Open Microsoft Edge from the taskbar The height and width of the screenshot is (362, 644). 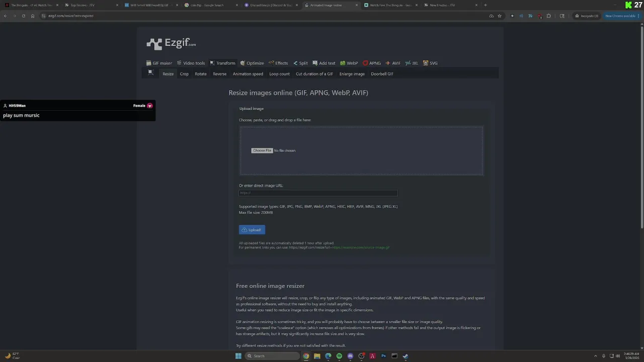coord(328,356)
